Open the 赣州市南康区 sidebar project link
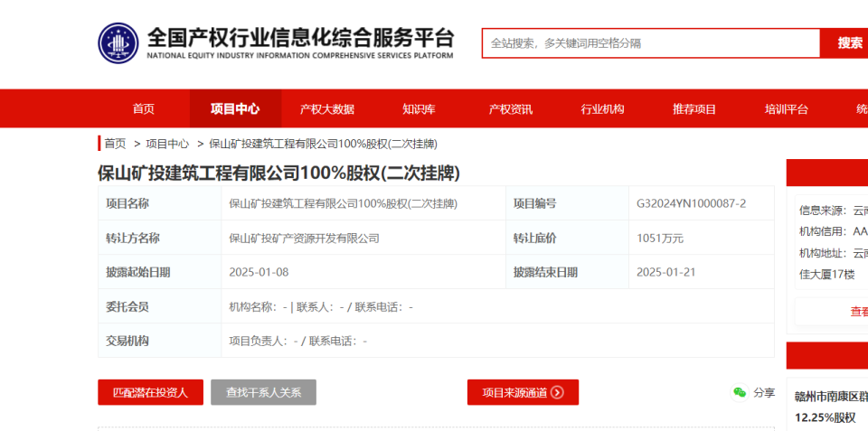 pos(831,406)
